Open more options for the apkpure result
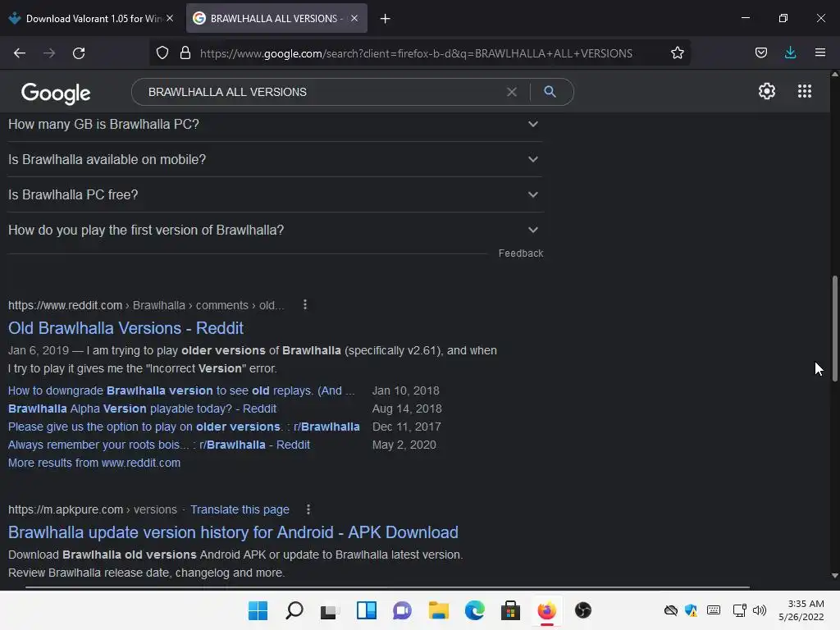 click(x=308, y=509)
